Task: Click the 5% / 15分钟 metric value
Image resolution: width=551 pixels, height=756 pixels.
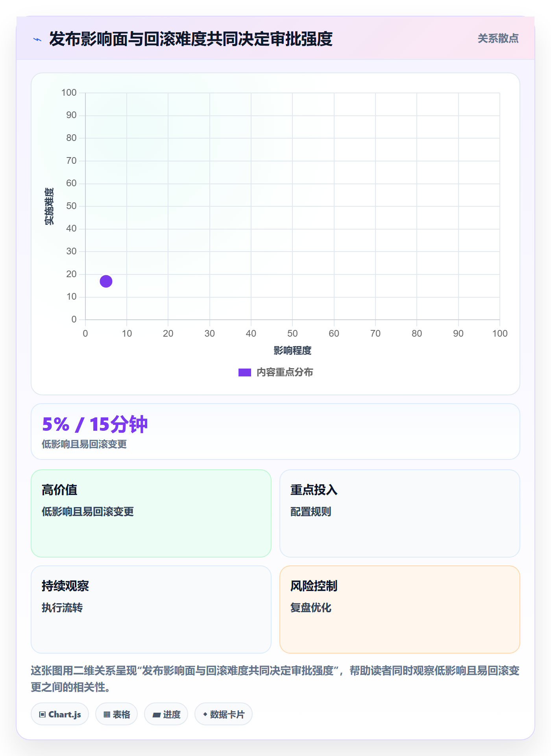Action: click(95, 424)
